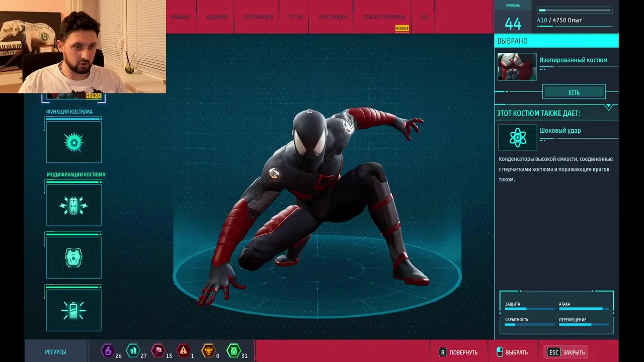Select the suit power burst icon
Viewport: 644px width, 362px height.
tap(74, 142)
